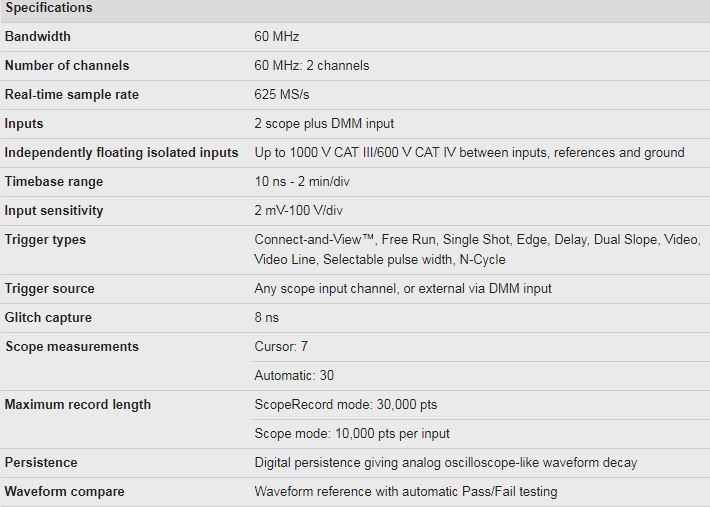Select the Trigger types label
710x507 pixels.
pyautogui.click(x=45, y=239)
